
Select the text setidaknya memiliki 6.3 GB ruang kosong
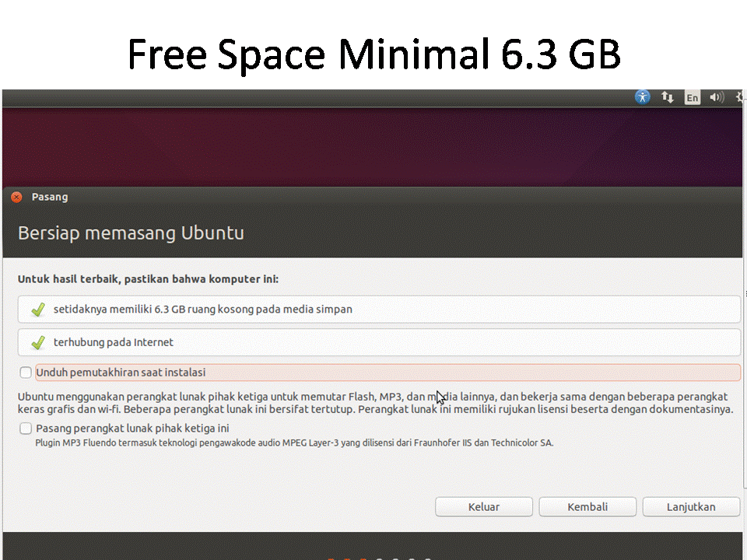pyautogui.click(x=153, y=309)
